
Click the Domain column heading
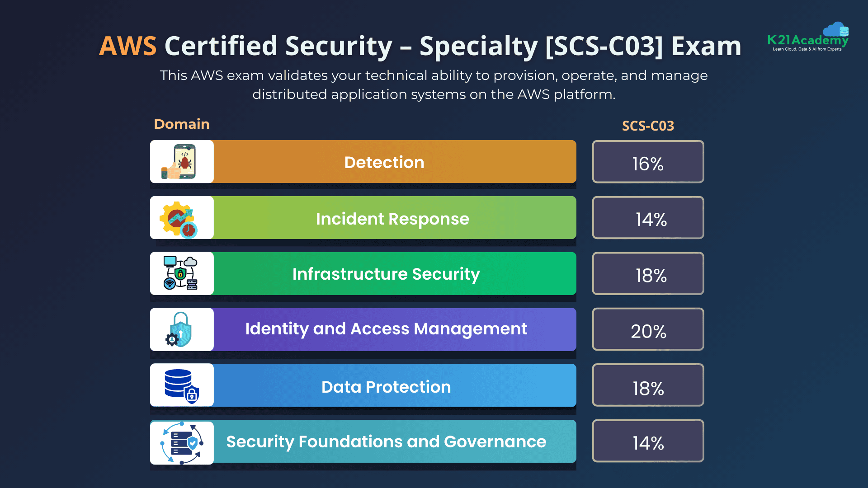182,124
